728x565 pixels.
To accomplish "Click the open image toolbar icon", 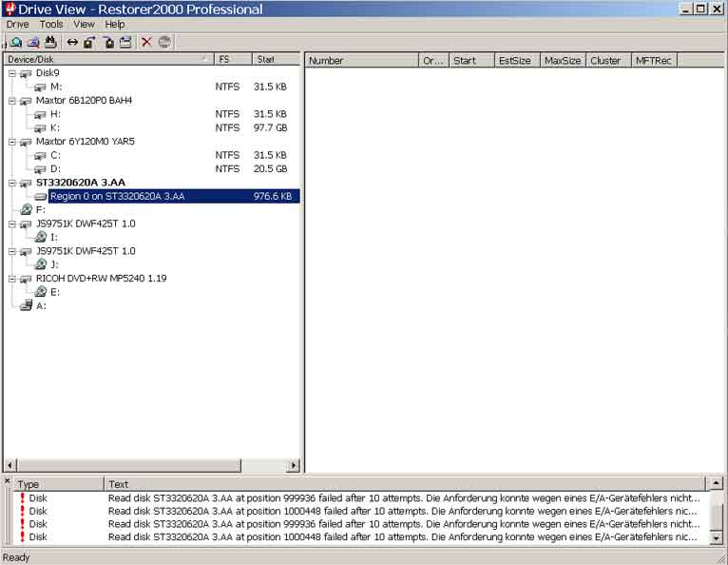I will point(108,43).
